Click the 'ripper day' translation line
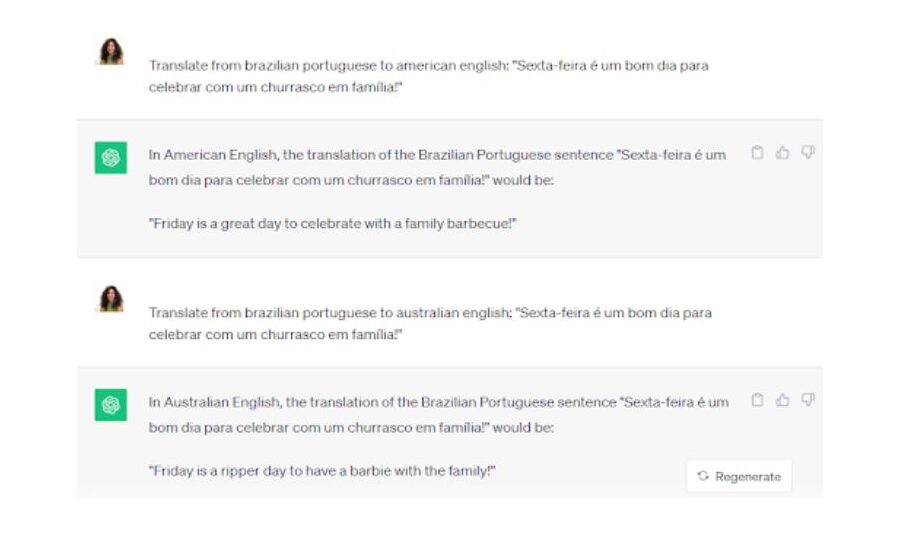 pyautogui.click(x=322, y=471)
